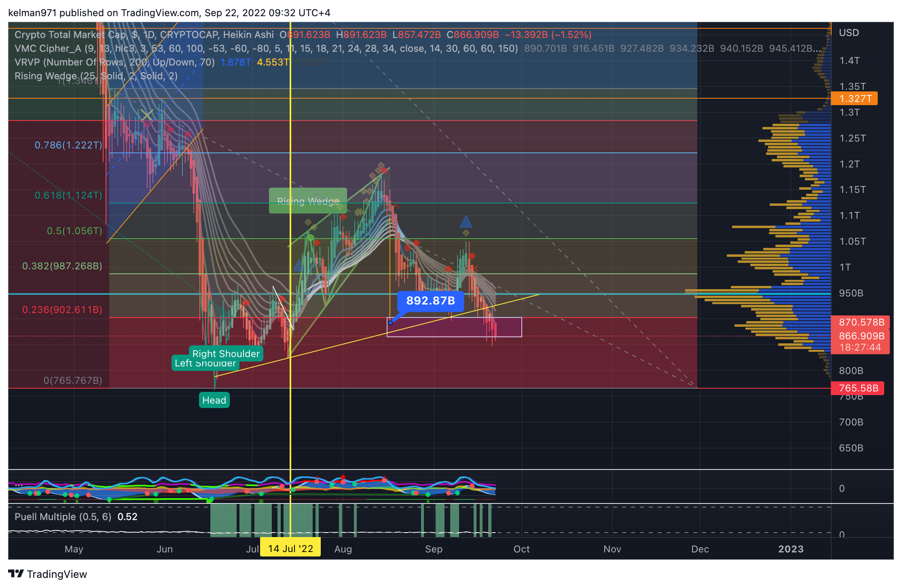Click the published-by kelman971 header text
Viewport: 902px width, 588px height.
(x=169, y=13)
